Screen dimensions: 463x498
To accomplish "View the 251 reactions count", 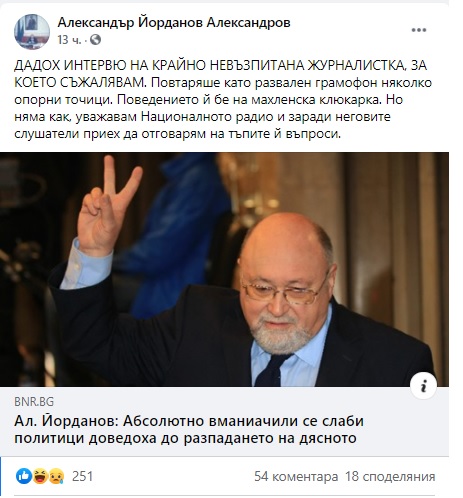I will click(x=82, y=476).
